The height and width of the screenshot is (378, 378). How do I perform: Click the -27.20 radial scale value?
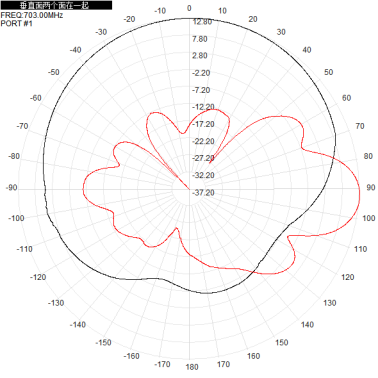[x=203, y=158]
